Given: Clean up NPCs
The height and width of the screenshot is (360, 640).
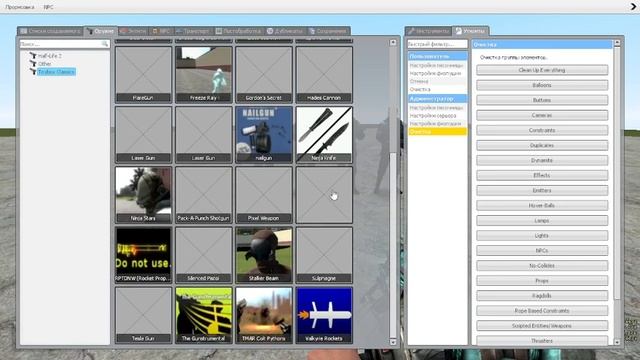Looking at the screenshot, I should coord(542,251).
